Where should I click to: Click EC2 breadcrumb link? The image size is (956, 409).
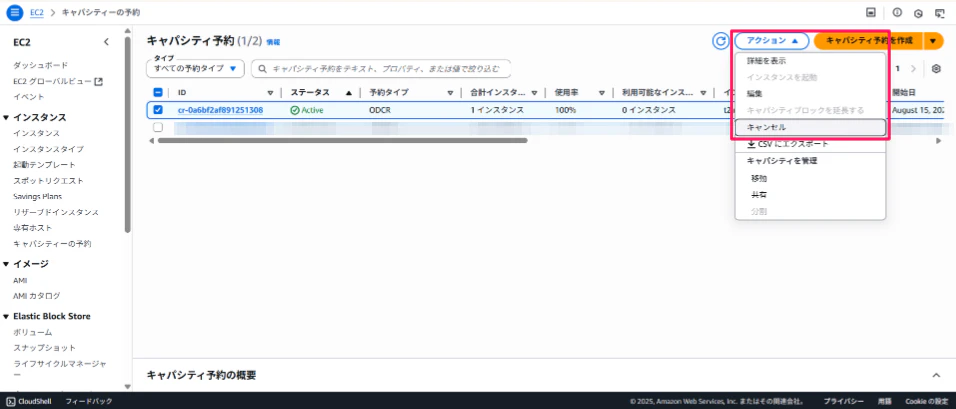point(37,12)
